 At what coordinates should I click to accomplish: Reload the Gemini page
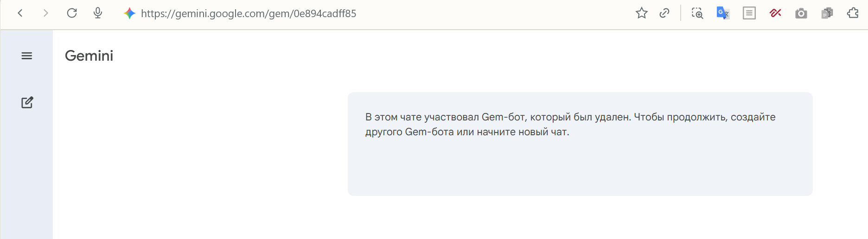[x=72, y=13]
